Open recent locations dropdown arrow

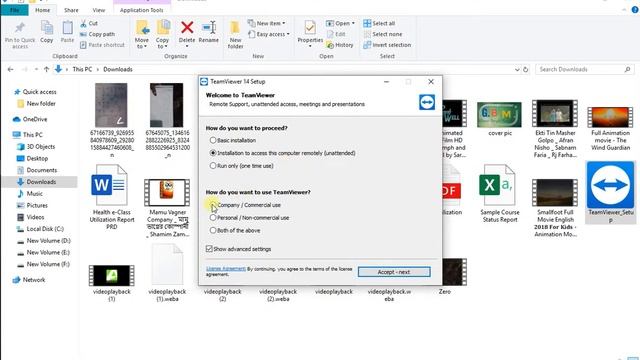(x=36, y=69)
